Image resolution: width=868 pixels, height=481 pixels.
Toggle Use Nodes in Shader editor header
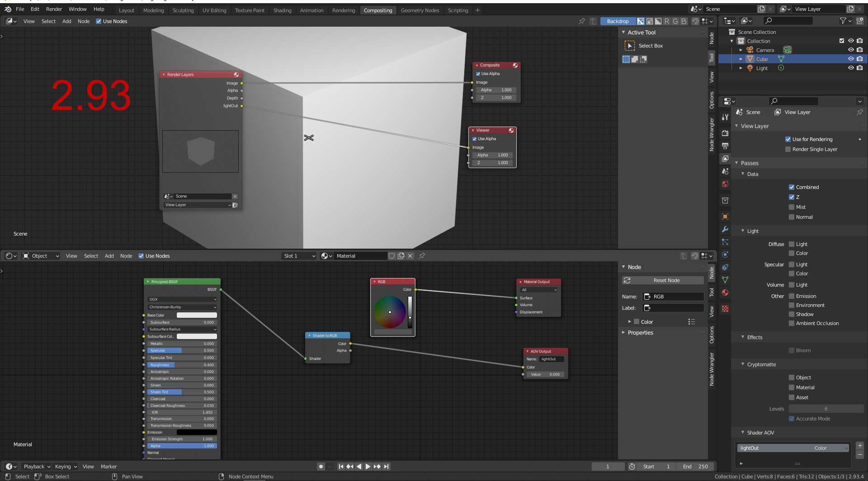(141, 256)
